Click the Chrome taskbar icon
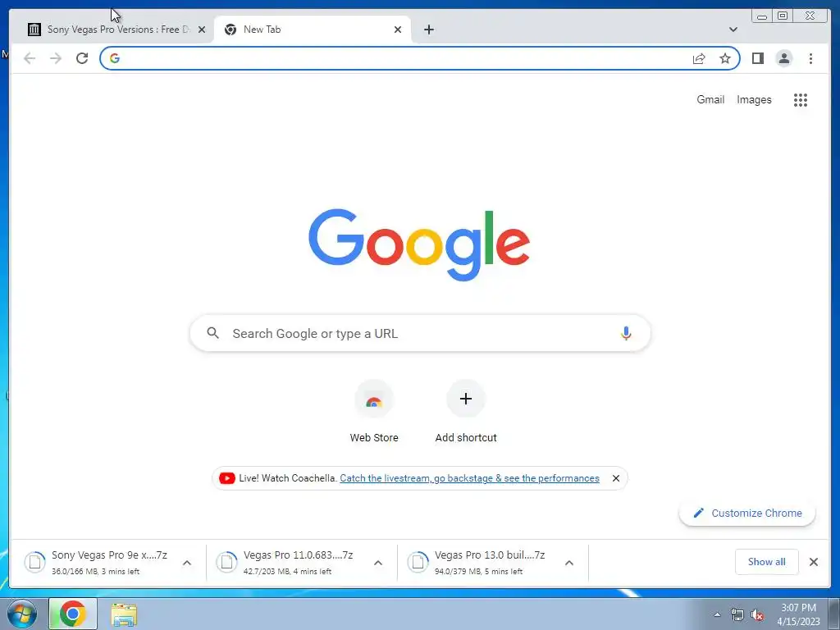The width and height of the screenshot is (840, 630). 73,614
